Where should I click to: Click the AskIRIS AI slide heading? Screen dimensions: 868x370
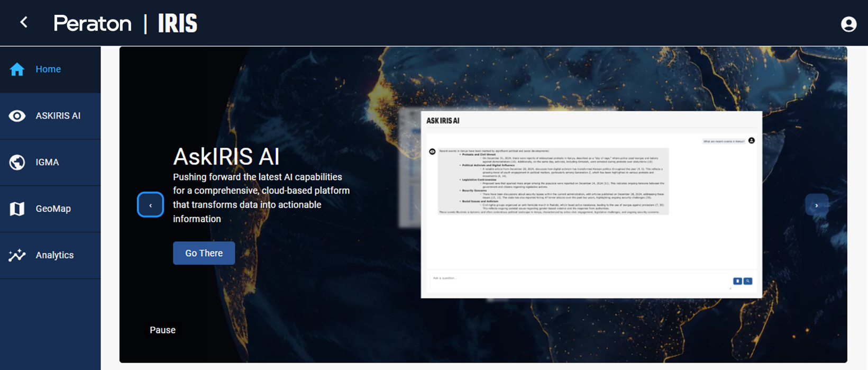pos(226,157)
